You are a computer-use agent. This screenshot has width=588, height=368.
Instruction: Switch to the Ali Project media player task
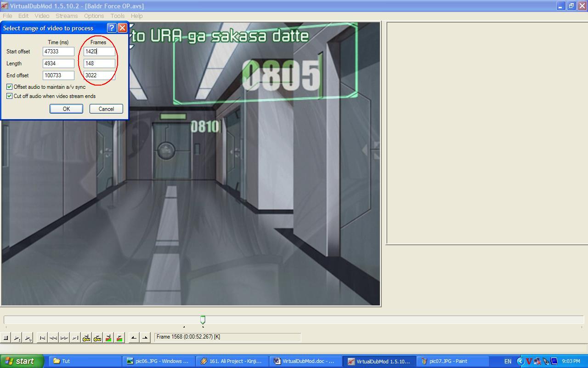(232, 361)
